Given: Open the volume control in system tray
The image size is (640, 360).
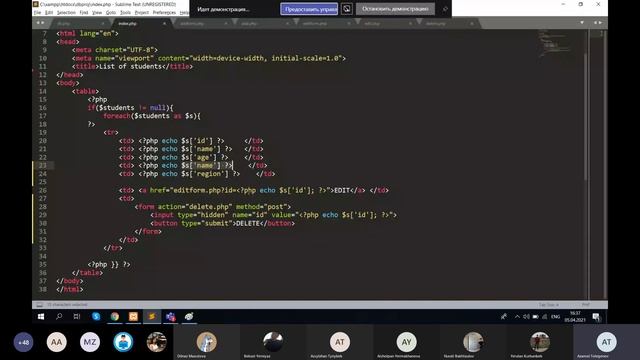Looking at the screenshot, I should pos(526,316).
